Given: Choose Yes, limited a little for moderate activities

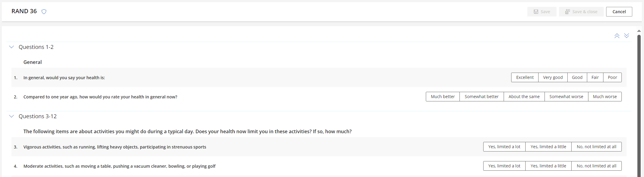Looking at the screenshot, I should click(x=548, y=166).
